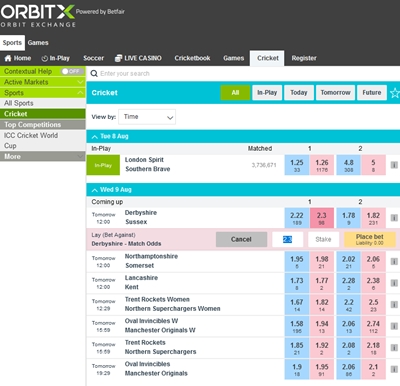
Task: Click the Orbit Exchange logo
Action: [x=38, y=15]
